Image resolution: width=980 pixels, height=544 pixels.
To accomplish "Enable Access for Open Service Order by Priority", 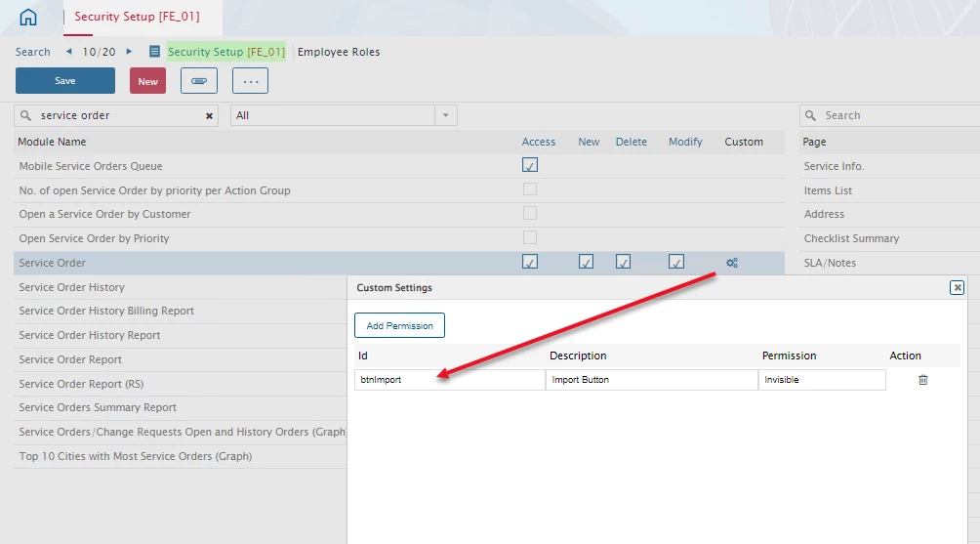I will [530, 237].
